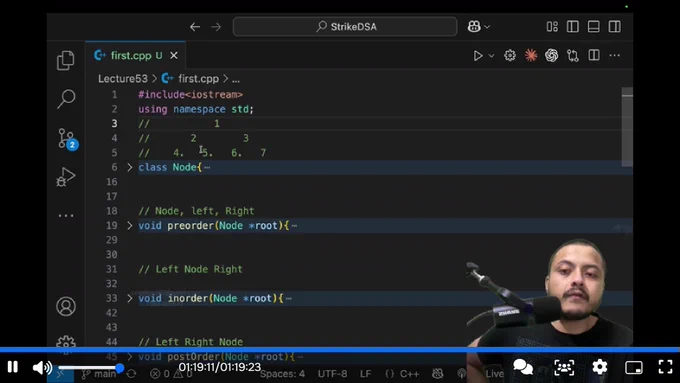680x383 pixels.
Task: Open the Customize Layout icon
Action: pos(552,26)
